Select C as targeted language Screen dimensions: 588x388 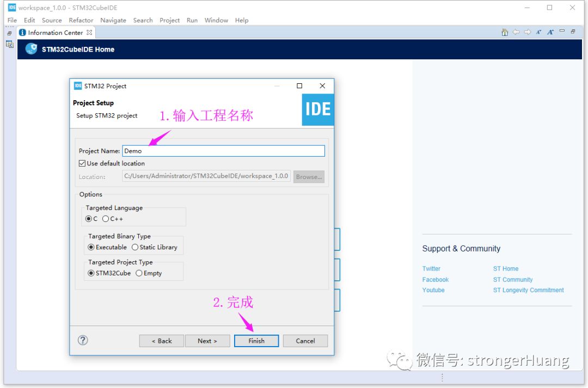pyautogui.click(x=89, y=219)
